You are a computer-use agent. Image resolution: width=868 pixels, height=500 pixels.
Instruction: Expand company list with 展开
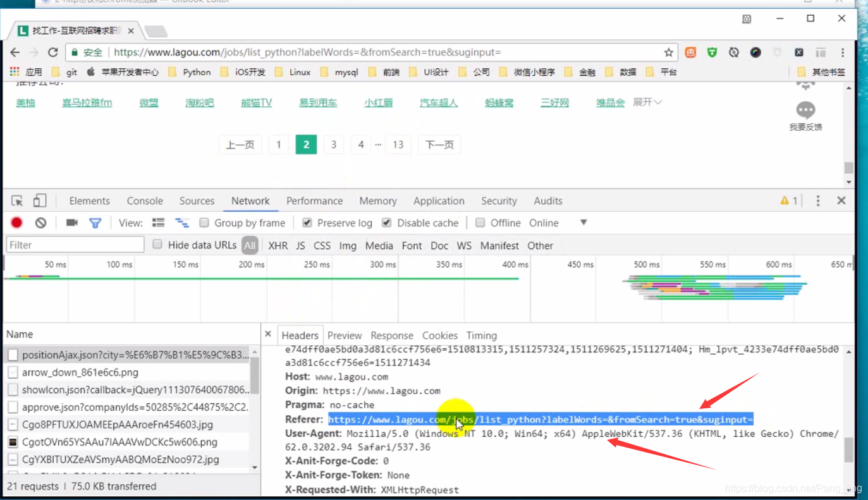[x=647, y=102]
